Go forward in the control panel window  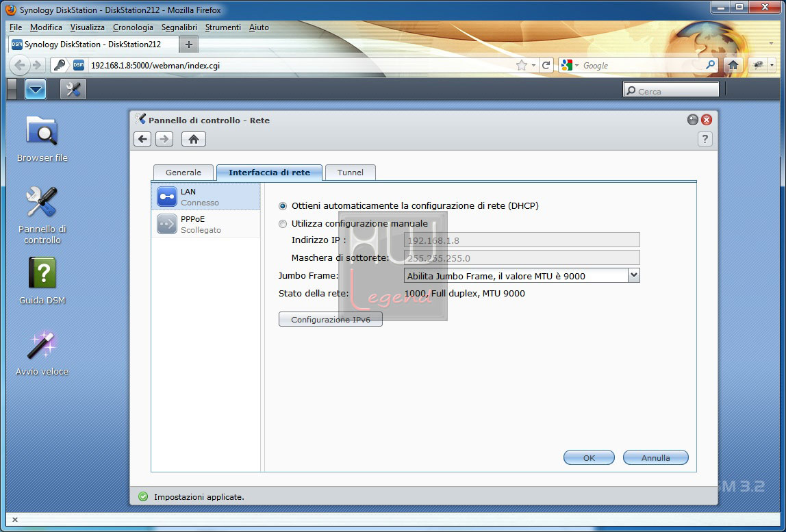[164, 139]
